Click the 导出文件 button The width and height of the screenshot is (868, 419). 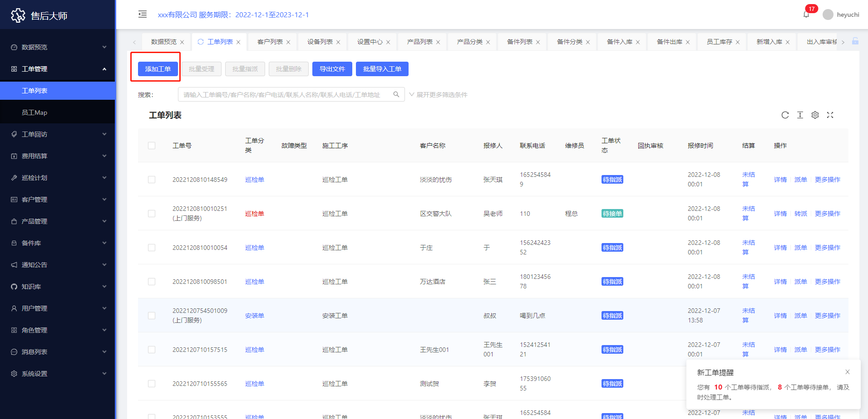point(332,69)
